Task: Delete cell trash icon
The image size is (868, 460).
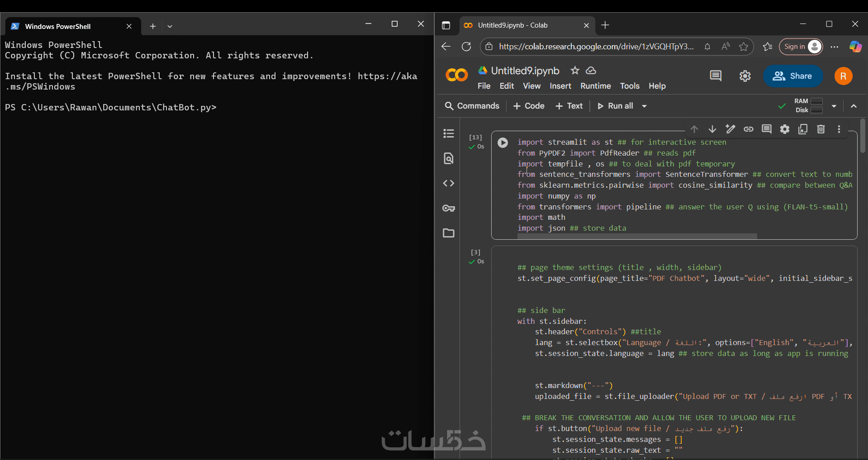Action: (821, 129)
